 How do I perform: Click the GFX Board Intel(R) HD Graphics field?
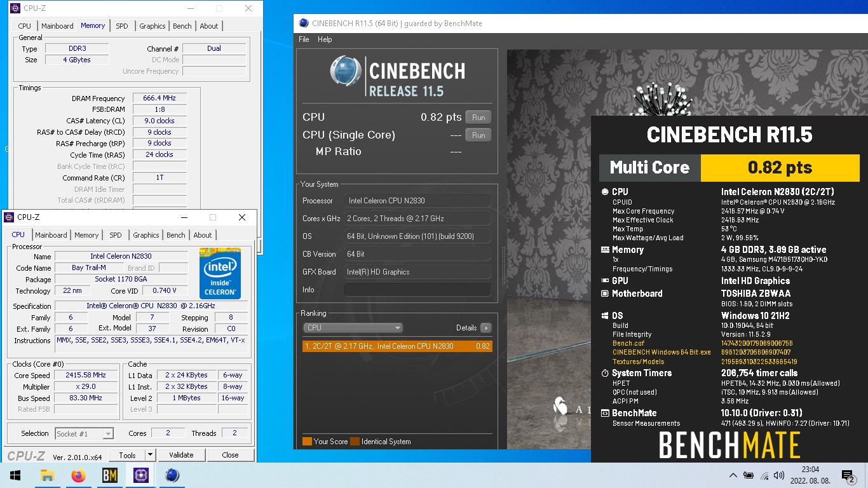(417, 272)
